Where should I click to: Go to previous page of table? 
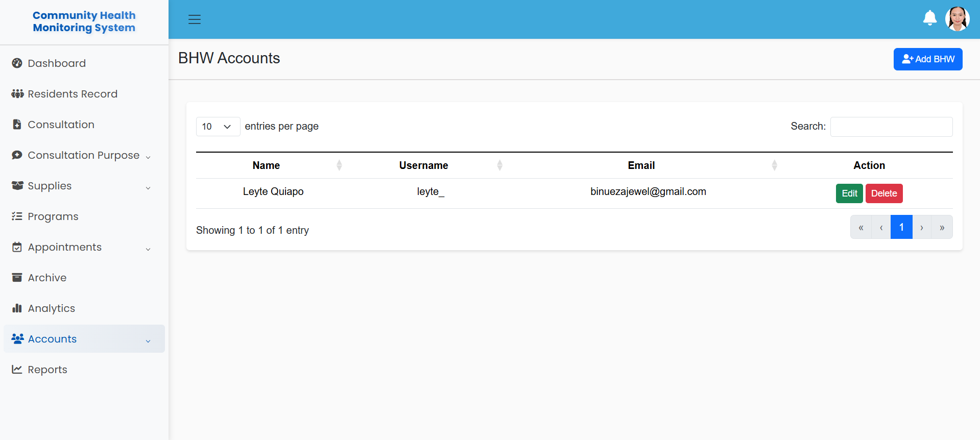(881, 227)
